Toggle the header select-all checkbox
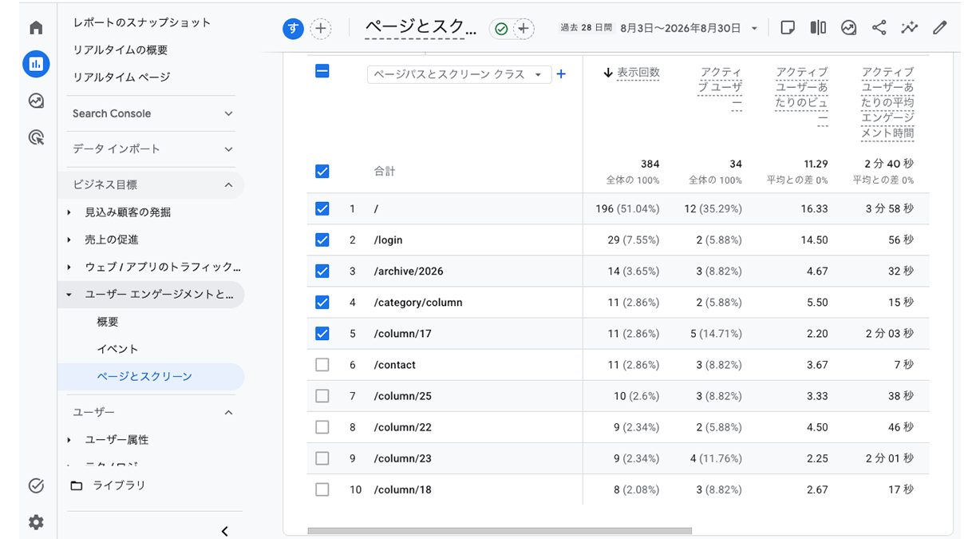Image resolution: width=980 pixels, height=539 pixels. (322, 71)
